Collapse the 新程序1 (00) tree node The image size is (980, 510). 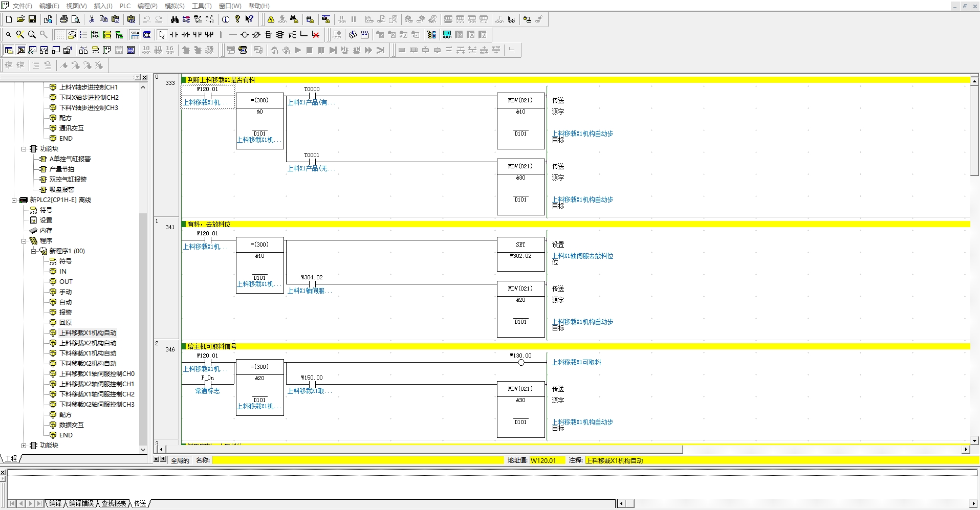[x=34, y=251]
